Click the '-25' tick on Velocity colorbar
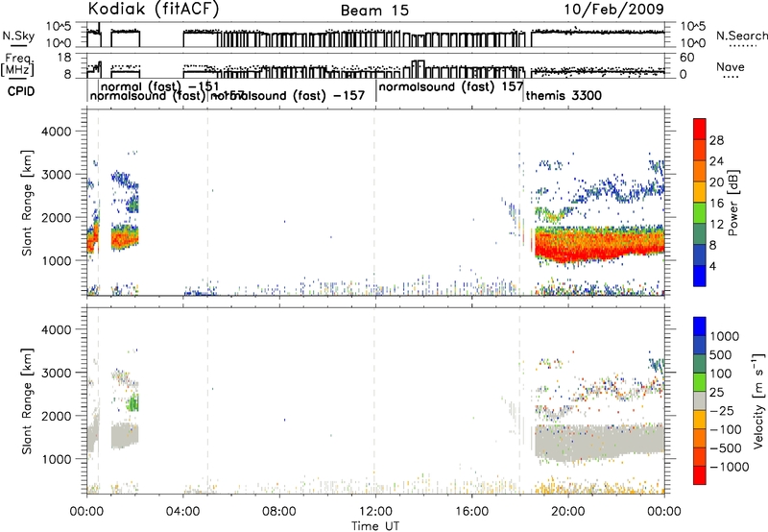 [x=722, y=410]
